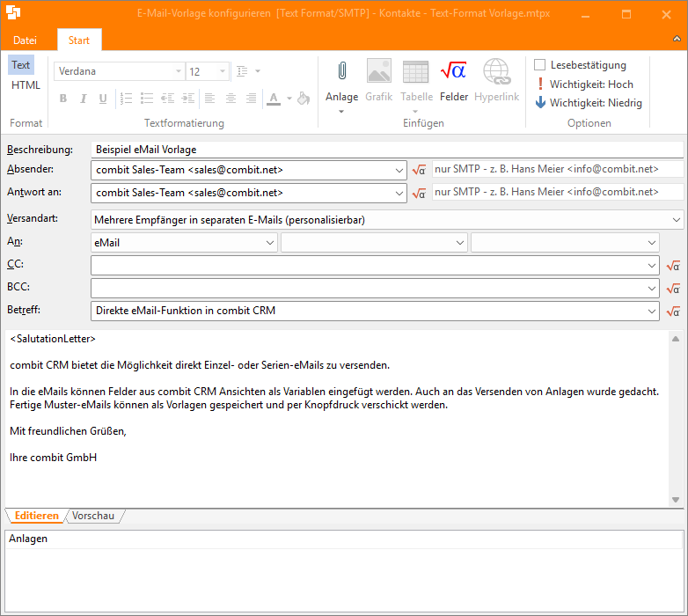Open the Absender sender dropdown
Image resolution: width=688 pixels, height=616 pixels.
tap(399, 170)
